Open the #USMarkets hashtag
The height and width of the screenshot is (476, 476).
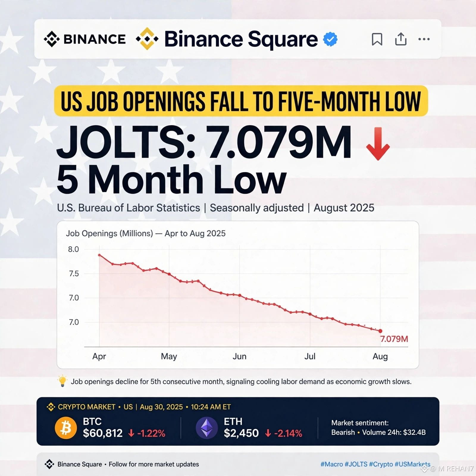[x=412, y=464]
